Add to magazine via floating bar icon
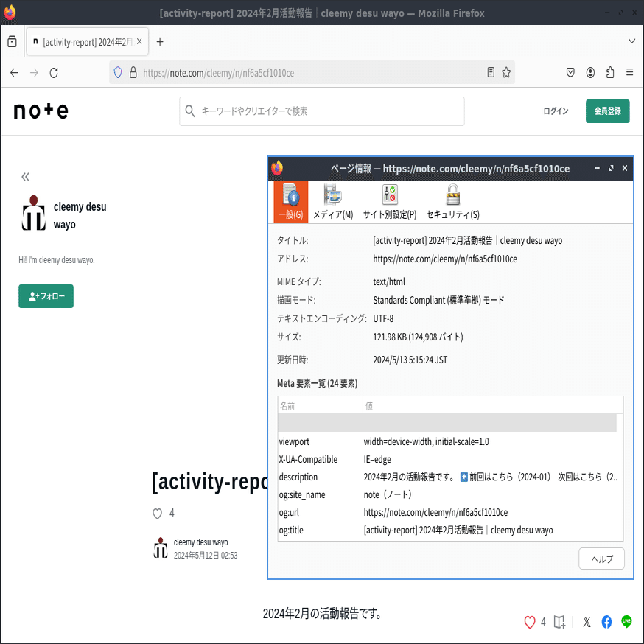Screen dimensions: 644x644 [x=559, y=622]
